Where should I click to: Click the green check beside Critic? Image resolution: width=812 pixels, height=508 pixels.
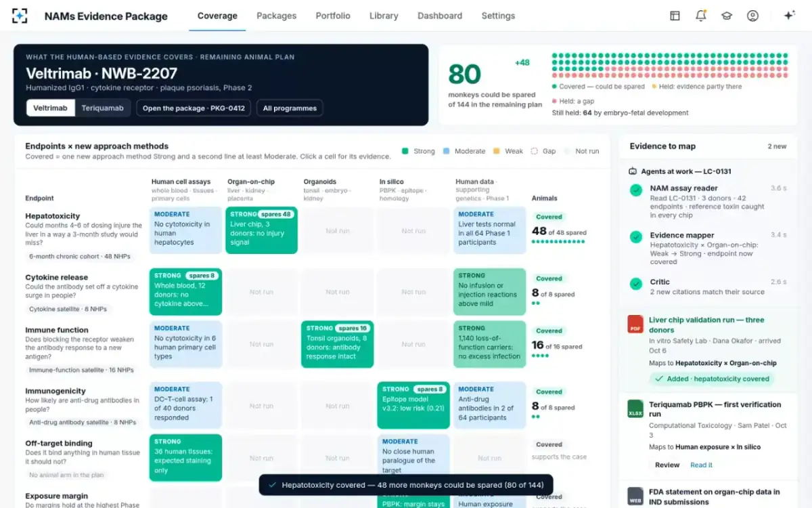coord(636,284)
